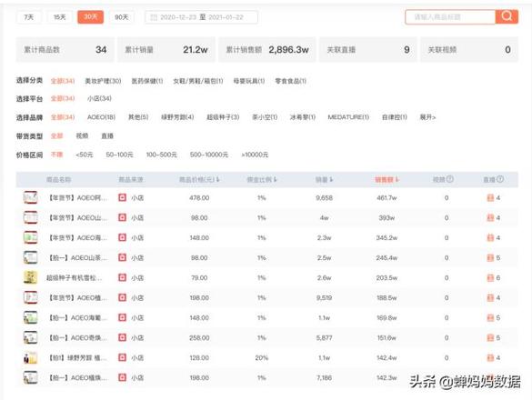
Task: Open live stream icon in 188.5w row
Action: tap(490, 298)
